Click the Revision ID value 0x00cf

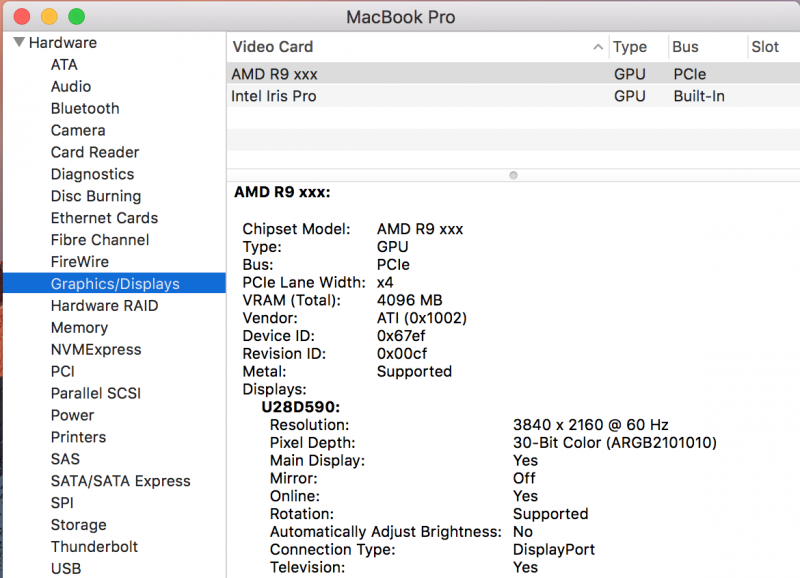coord(402,354)
